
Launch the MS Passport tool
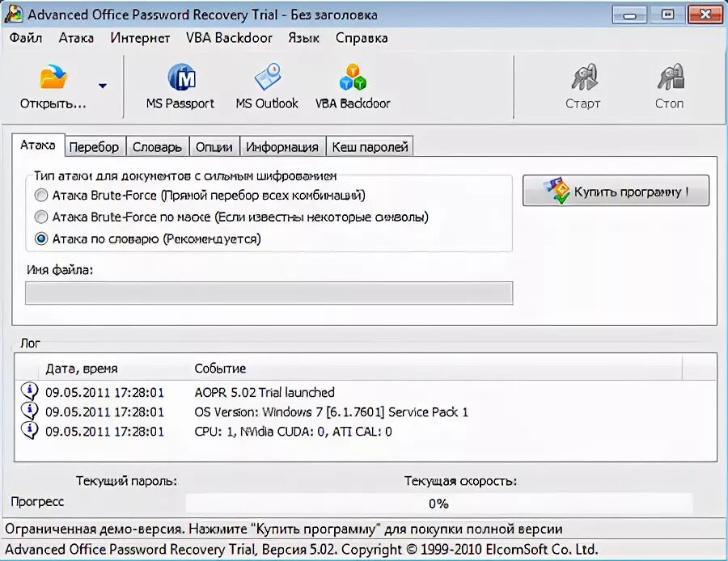[x=180, y=86]
